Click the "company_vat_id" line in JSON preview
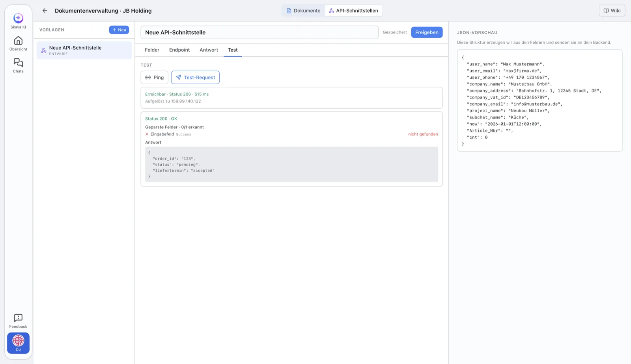Viewport: 631px width, 364px height. coord(508,97)
